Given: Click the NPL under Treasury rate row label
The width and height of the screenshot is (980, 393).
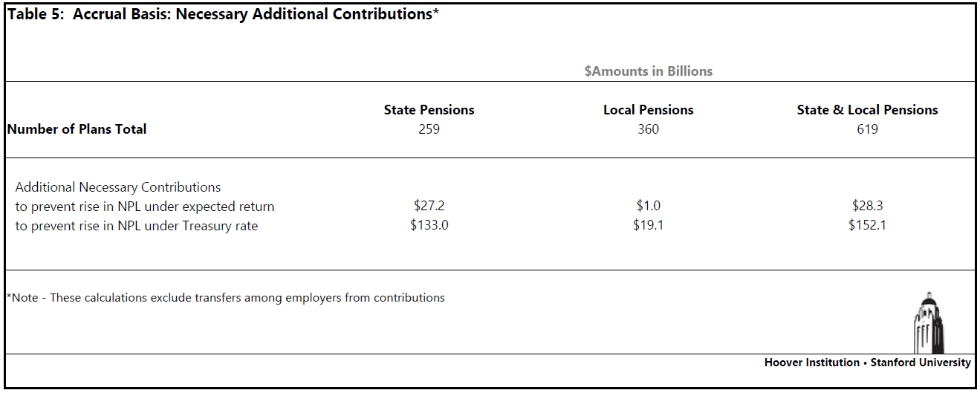Looking at the screenshot, I should pos(136,226).
